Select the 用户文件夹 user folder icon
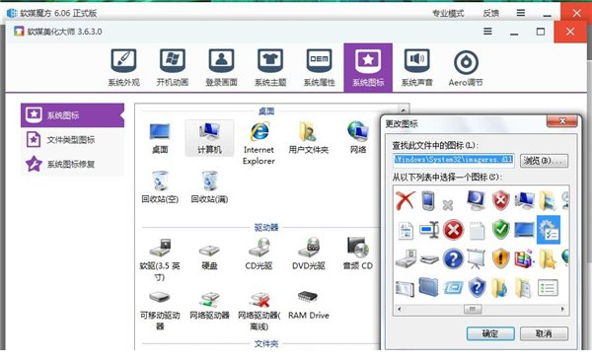Image resolution: width=592 pixels, height=364 pixels. pyautogui.click(x=309, y=138)
